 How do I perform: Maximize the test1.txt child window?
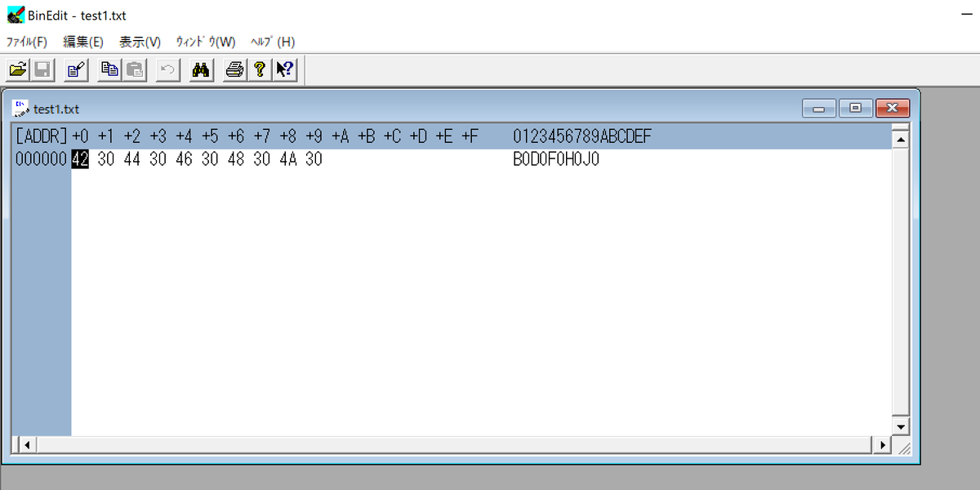(855, 108)
